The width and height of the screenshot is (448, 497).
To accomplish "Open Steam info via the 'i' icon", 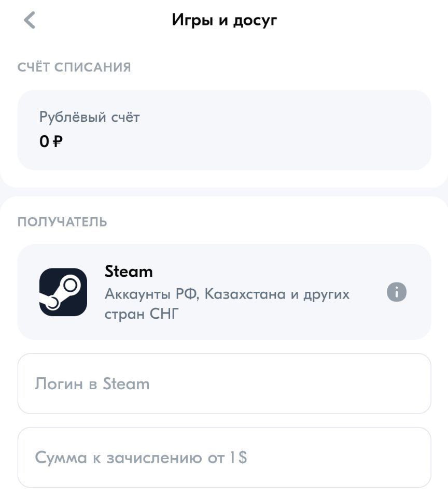I will coord(396,292).
